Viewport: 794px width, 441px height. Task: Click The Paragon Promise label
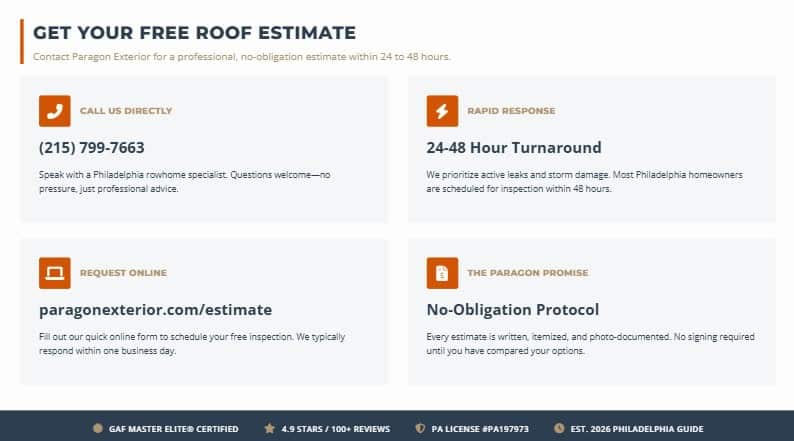(528, 273)
